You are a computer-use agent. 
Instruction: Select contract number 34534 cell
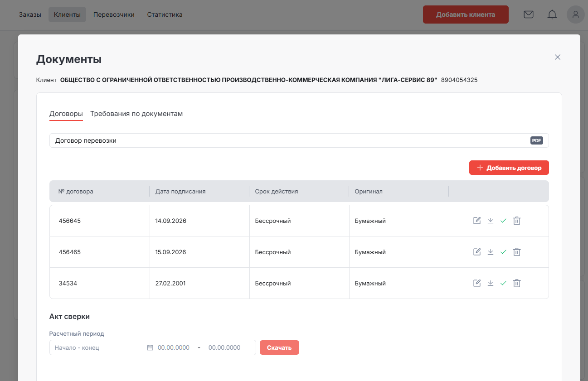tap(100, 283)
